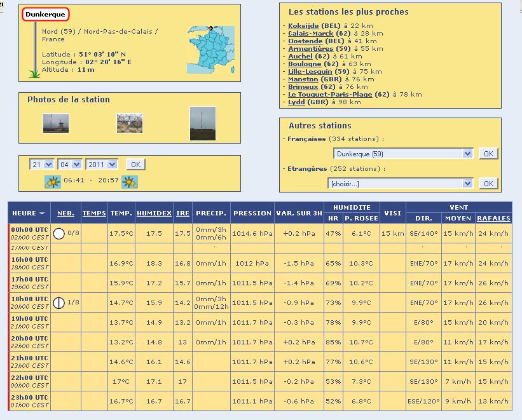
Task: Open the month dropdown showing 04
Action: pos(69,164)
